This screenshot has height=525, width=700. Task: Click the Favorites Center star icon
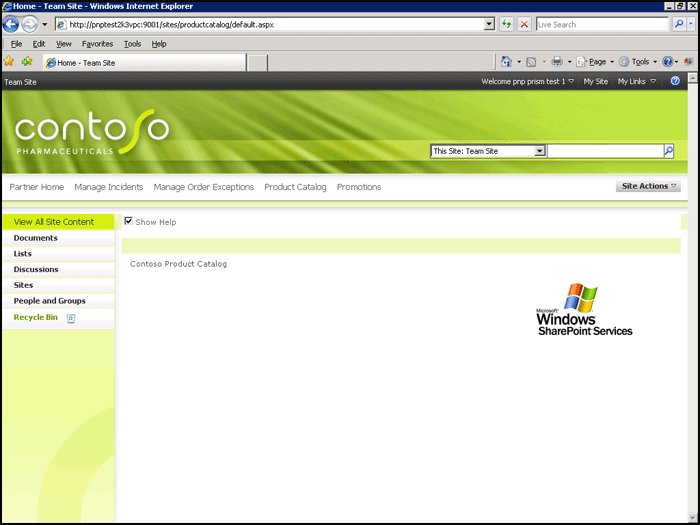pyautogui.click(x=9, y=62)
